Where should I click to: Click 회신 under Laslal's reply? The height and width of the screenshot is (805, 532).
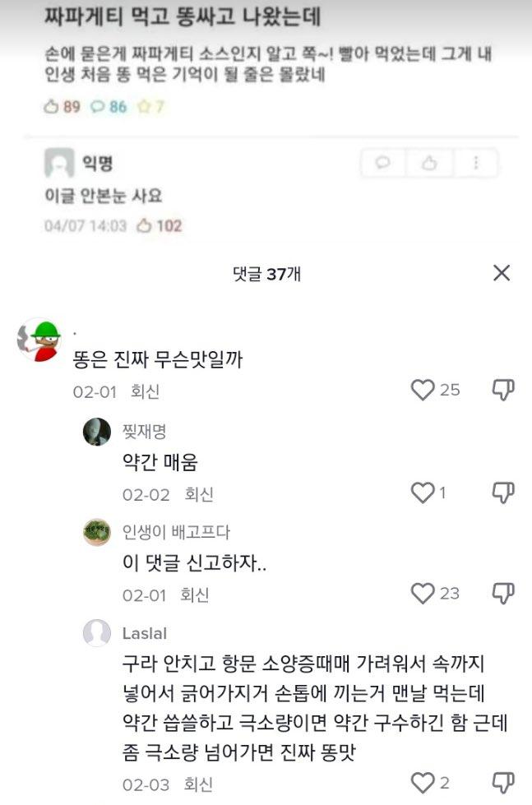click(198, 784)
